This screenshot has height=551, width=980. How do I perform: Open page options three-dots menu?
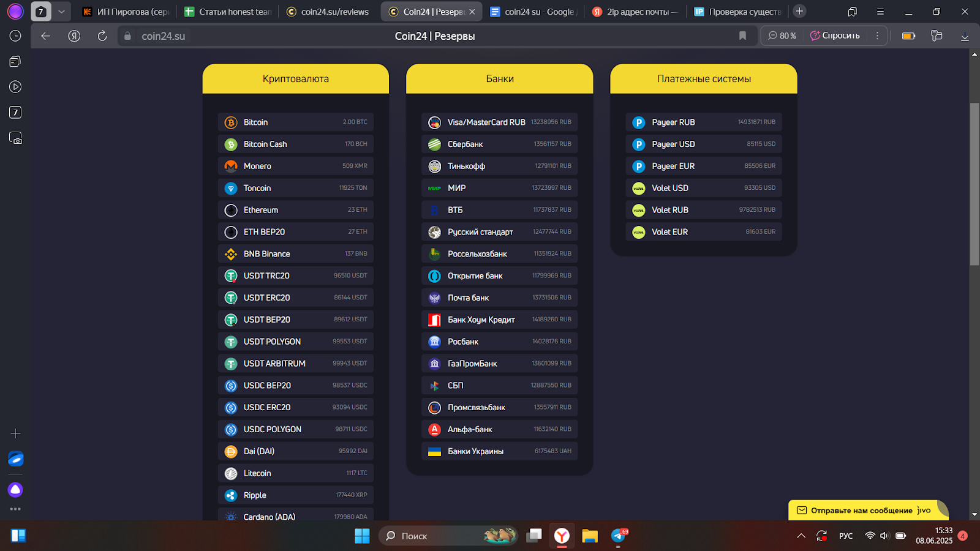pyautogui.click(x=877, y=36)
